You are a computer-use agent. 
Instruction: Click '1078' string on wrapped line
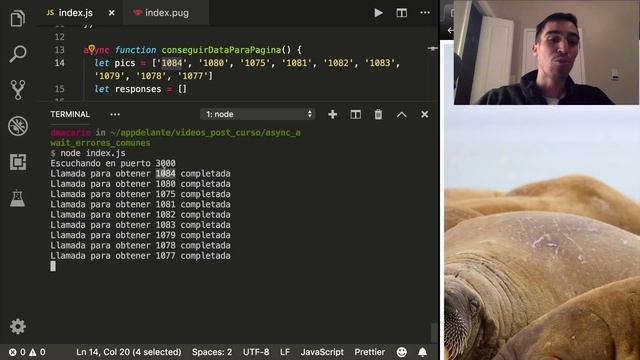pyautogui.click(x=151, y=76)
